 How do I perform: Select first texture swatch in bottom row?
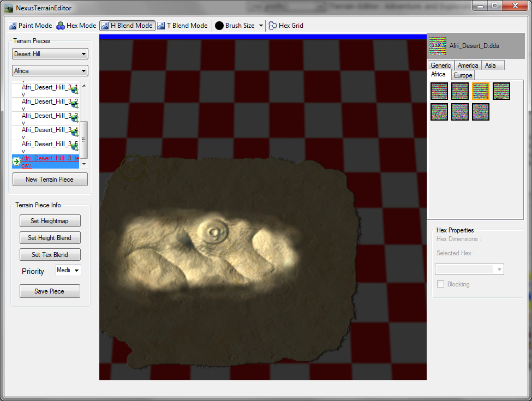click(x=439, y=112)
